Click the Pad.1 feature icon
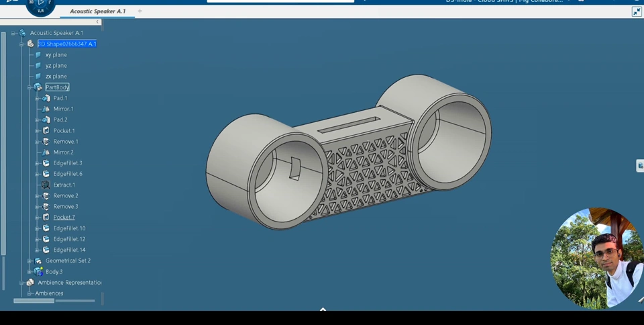 tap(46, 98)
